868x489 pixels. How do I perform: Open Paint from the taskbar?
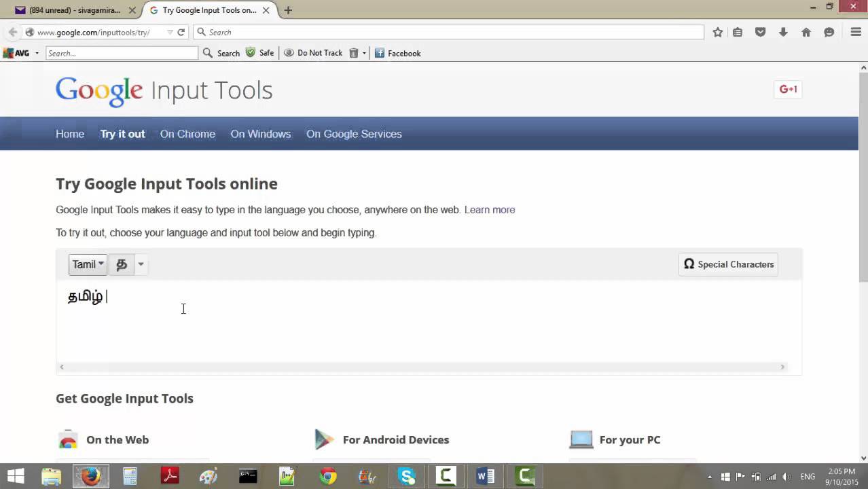(209, 476)
